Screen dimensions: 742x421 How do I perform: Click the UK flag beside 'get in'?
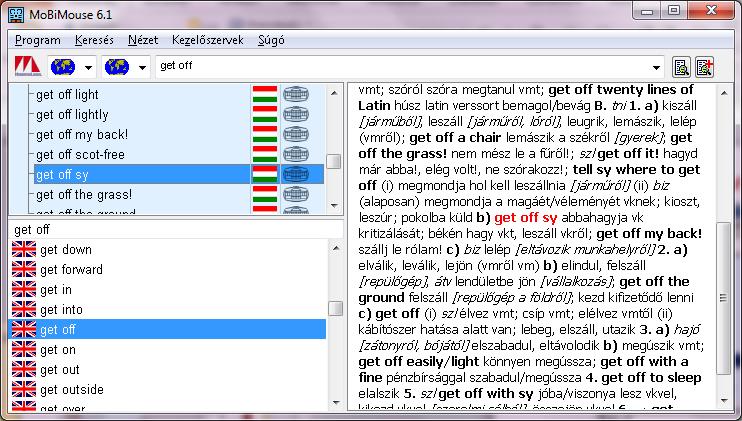[x=24, y=289]
